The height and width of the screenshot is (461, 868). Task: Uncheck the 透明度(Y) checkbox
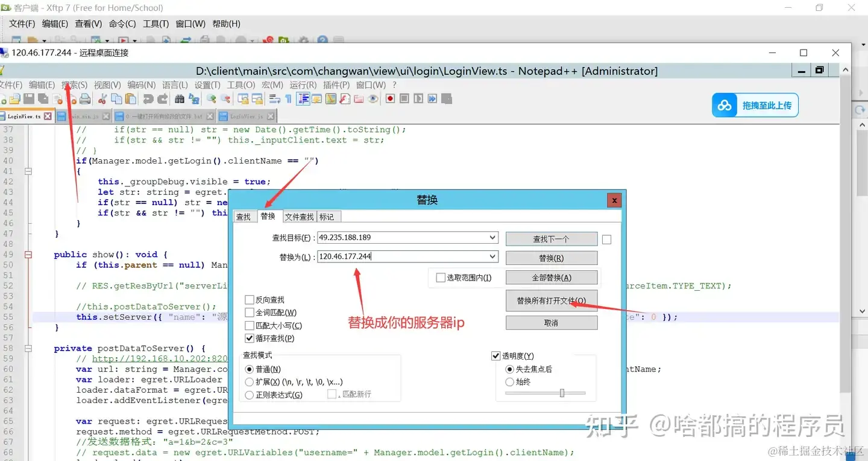click(x=496, y=356)
